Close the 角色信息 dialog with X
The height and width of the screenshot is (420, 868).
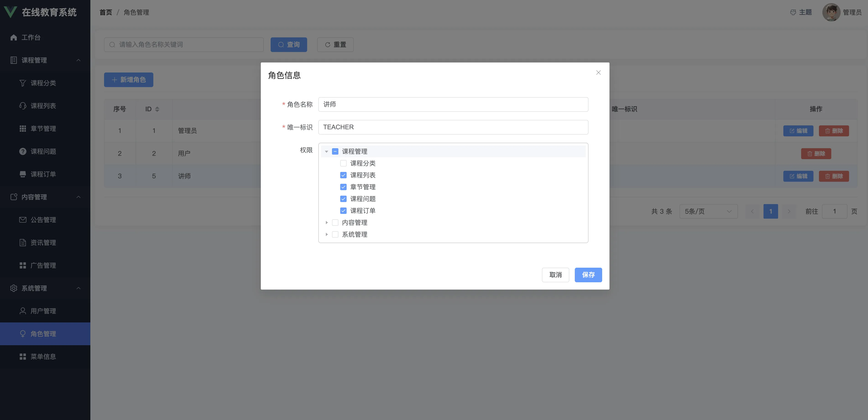tap(599, 73)
